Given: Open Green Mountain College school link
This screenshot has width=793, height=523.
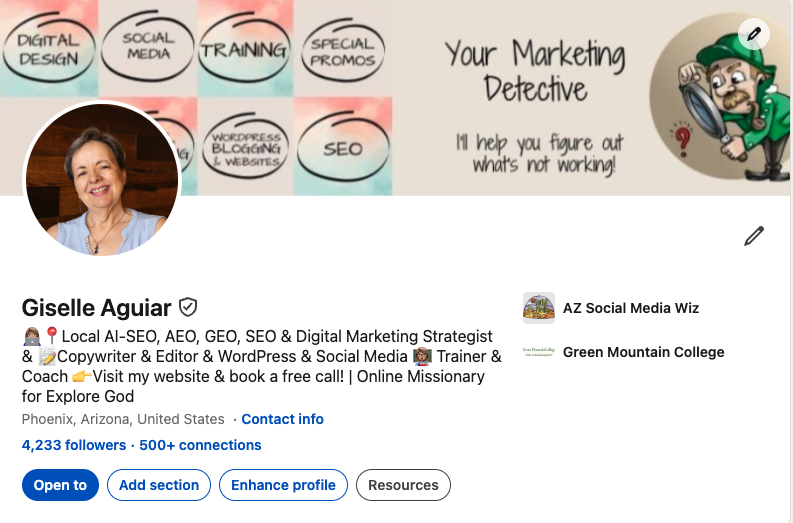Looking at the screenshot, I should click(x=643, y=352).
